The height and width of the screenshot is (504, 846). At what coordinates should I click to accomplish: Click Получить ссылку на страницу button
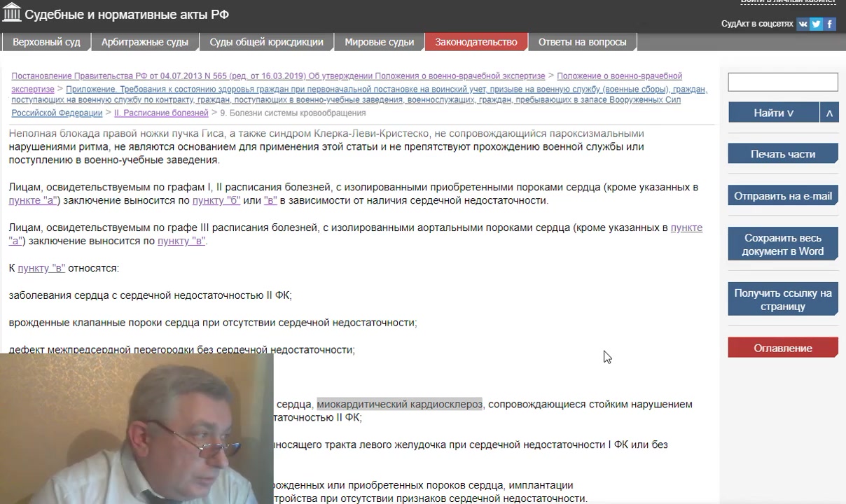(783, 300)
